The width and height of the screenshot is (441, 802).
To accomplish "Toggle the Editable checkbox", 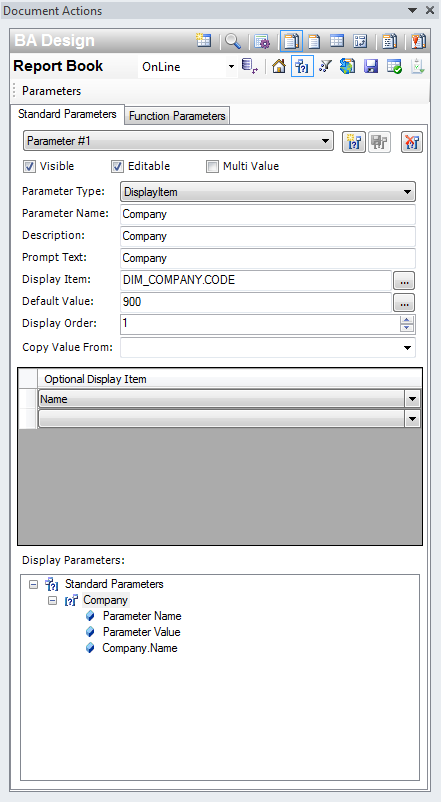I will (118, 167).
